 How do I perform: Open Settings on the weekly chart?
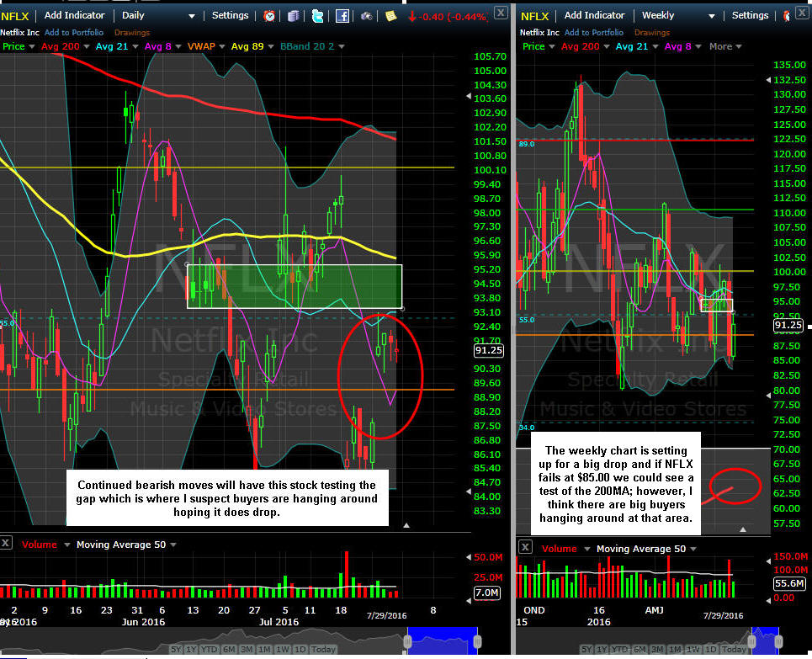tap(750, 15)
